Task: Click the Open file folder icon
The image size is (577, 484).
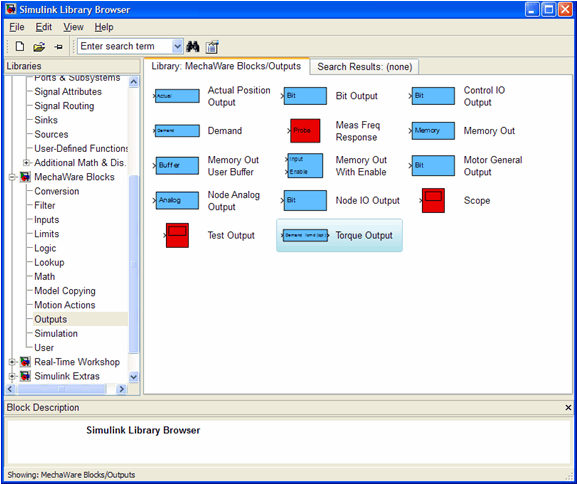Action: pyautogui.click(x=39, y=47)
